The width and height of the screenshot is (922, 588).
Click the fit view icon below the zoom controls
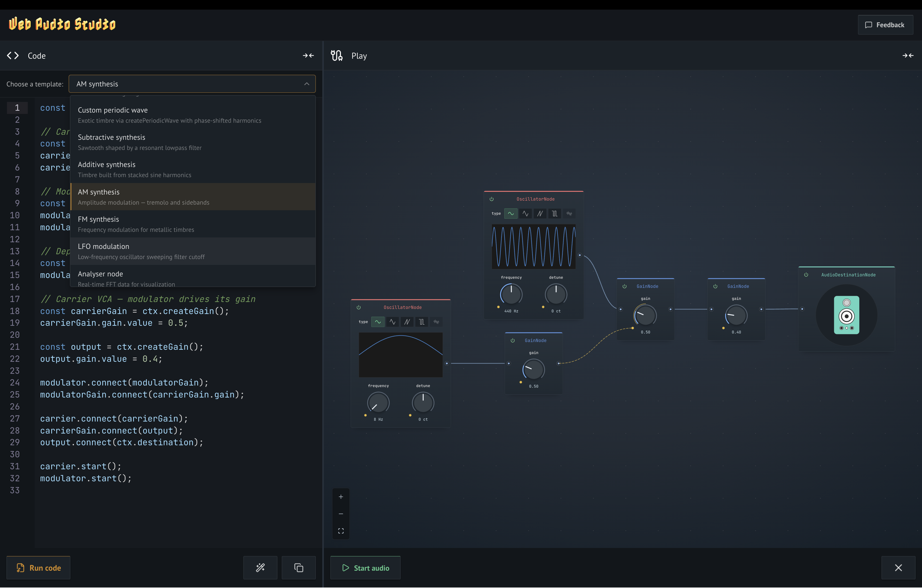click(340, 531)
